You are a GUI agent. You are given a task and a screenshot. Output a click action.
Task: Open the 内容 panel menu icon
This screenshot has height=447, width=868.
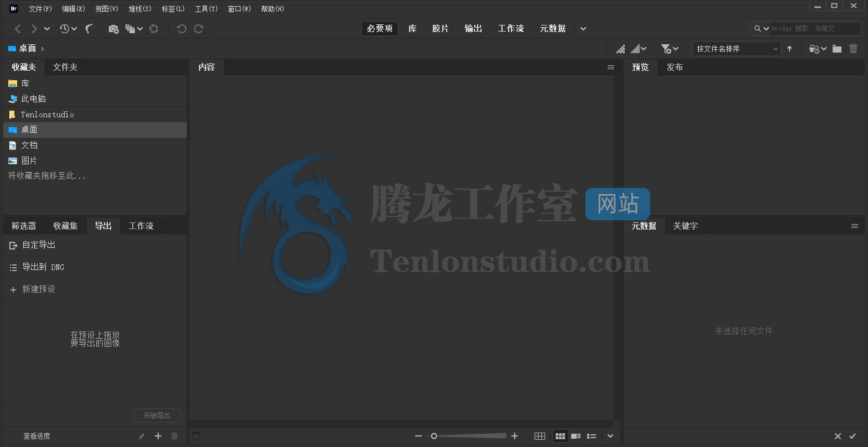611,67
